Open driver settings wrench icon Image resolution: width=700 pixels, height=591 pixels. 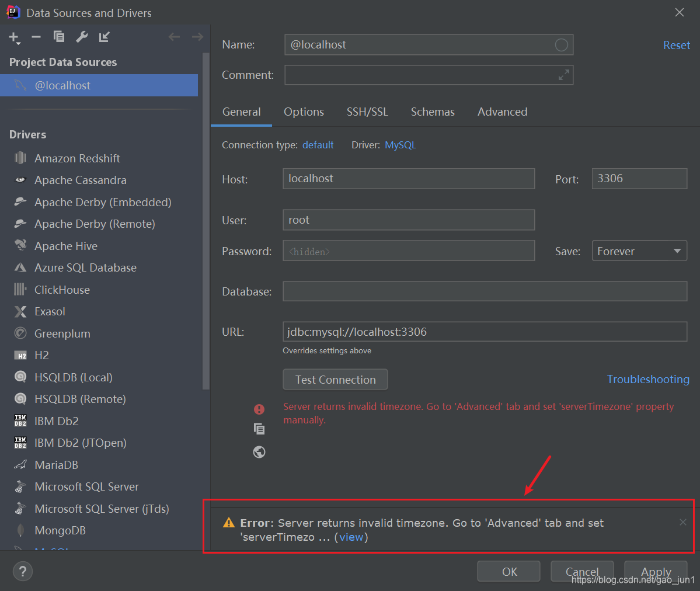[82, 37]
